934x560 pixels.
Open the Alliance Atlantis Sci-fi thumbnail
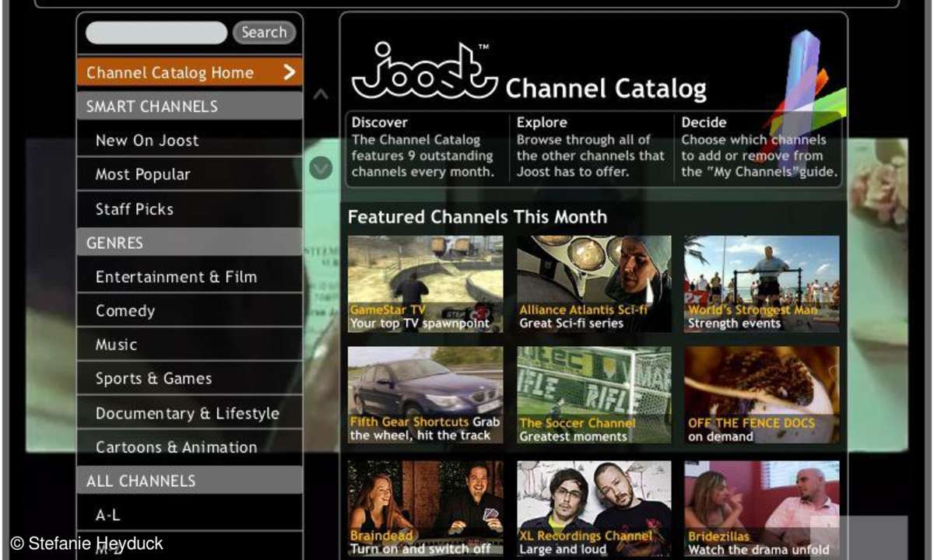tap(594, 284)
